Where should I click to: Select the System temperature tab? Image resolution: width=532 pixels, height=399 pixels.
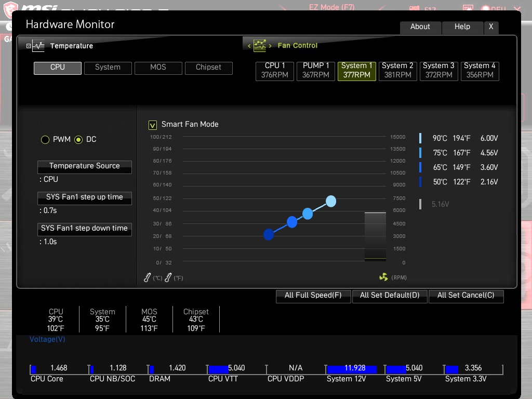108,68
